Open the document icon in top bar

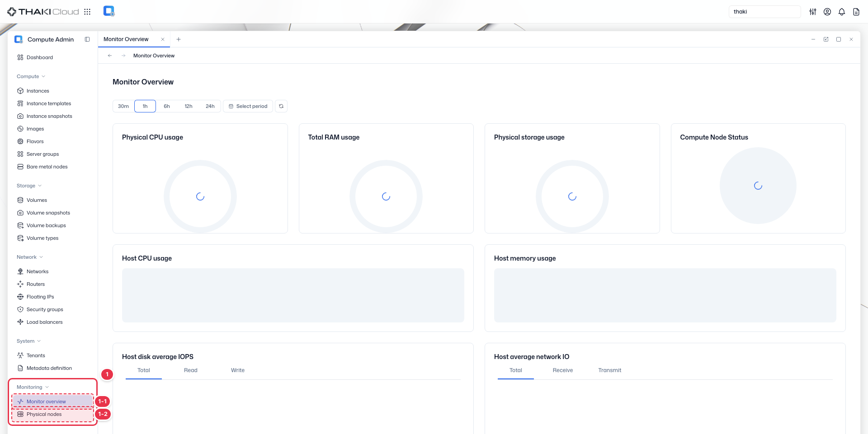pyautogui.click(x=856, y=12)
